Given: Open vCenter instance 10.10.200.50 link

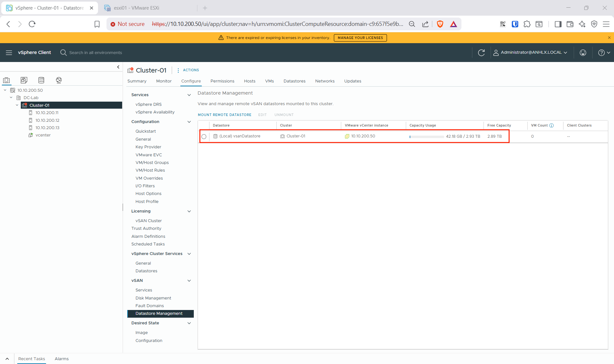Looking at the screenshot, I should [x=363, y=136].
